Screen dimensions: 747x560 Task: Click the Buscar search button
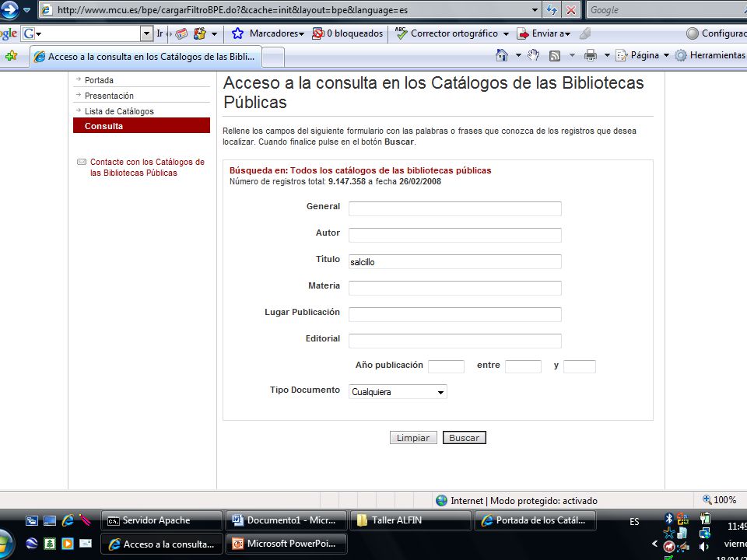click(464, 438)
